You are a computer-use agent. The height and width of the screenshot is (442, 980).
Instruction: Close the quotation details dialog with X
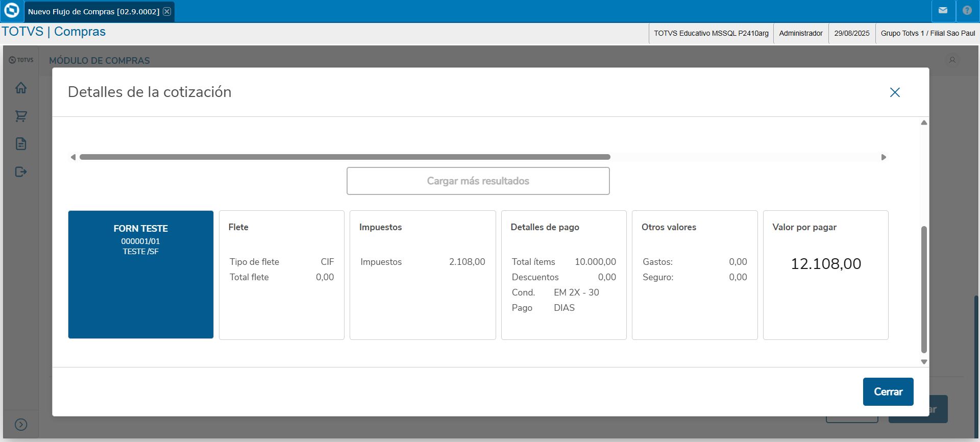click(895, 92)
